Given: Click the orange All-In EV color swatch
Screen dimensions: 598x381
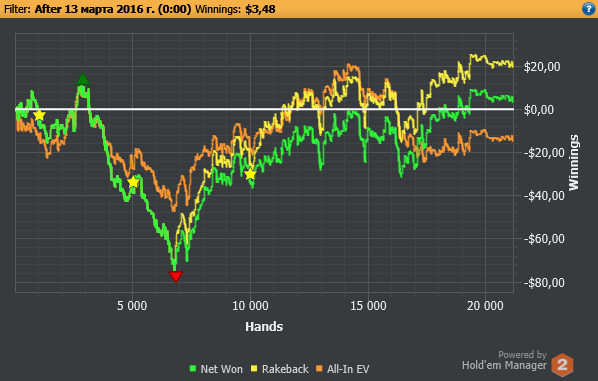Looking at the screenshot, I should [x=320, y=369].
